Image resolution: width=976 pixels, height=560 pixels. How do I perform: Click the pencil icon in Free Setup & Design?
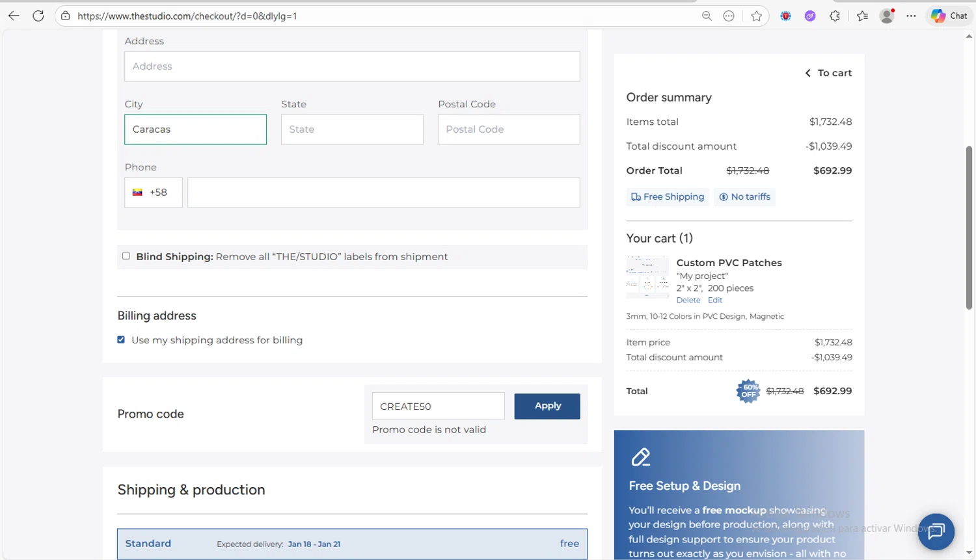click(x=641, y=457)
